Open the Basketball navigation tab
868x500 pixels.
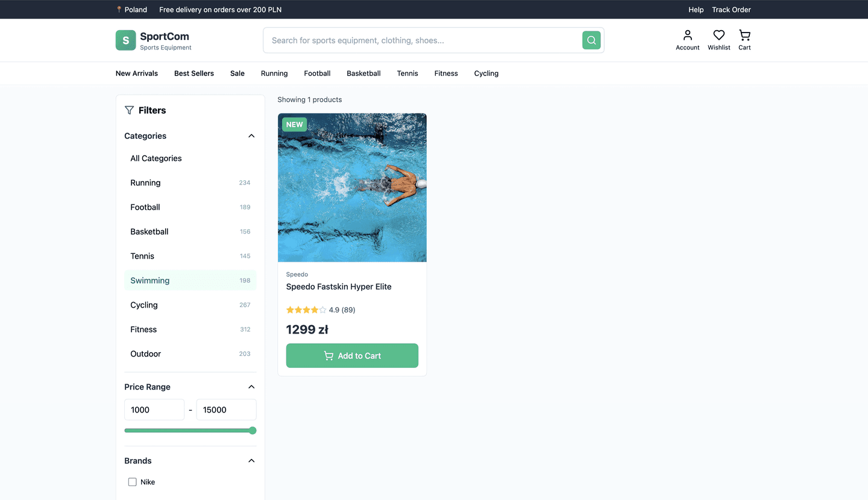tap(363, 73)
